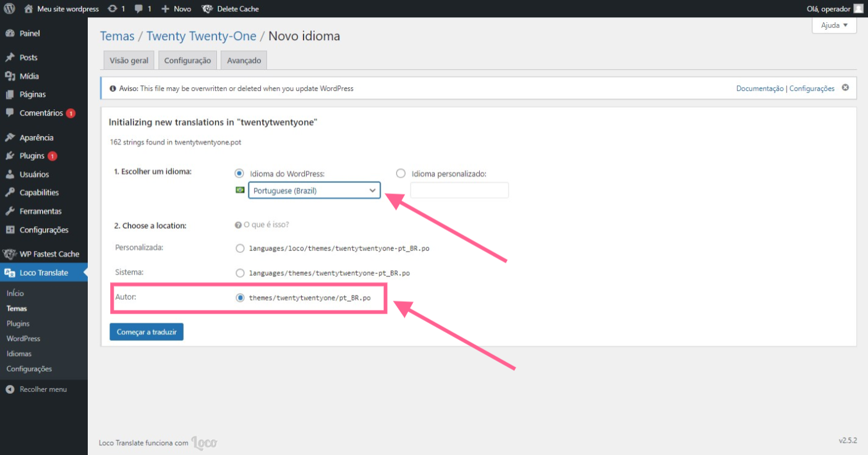The height and width of the screenshot is (455, 868).
Task: Click the red Comentários count badge
Action: point(70,113)
